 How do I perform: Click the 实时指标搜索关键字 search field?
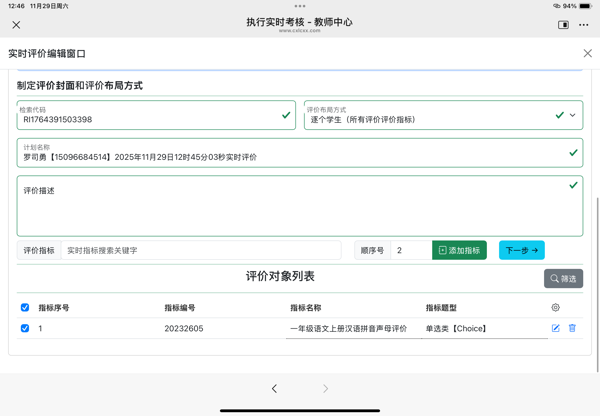pos(200,250)
